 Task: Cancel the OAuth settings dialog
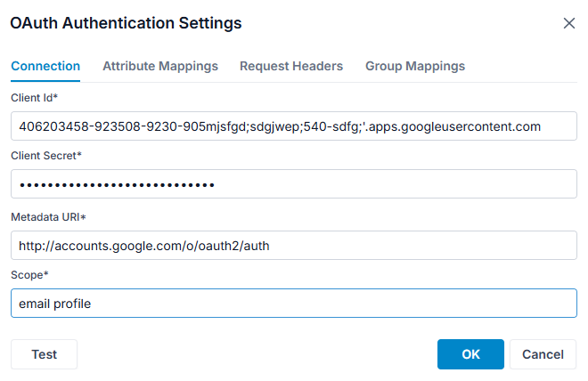[543, 354]
